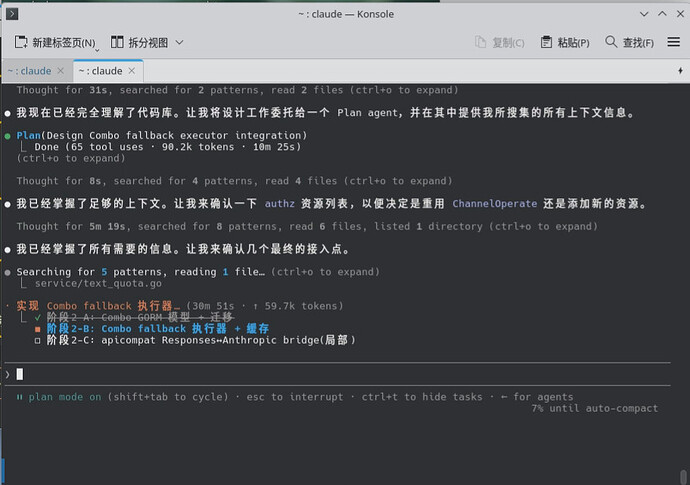Click 'Thought for 5m 19s' summary line
Image resolution: width=690 pixels, height=485 pixels.
[307, 226]
